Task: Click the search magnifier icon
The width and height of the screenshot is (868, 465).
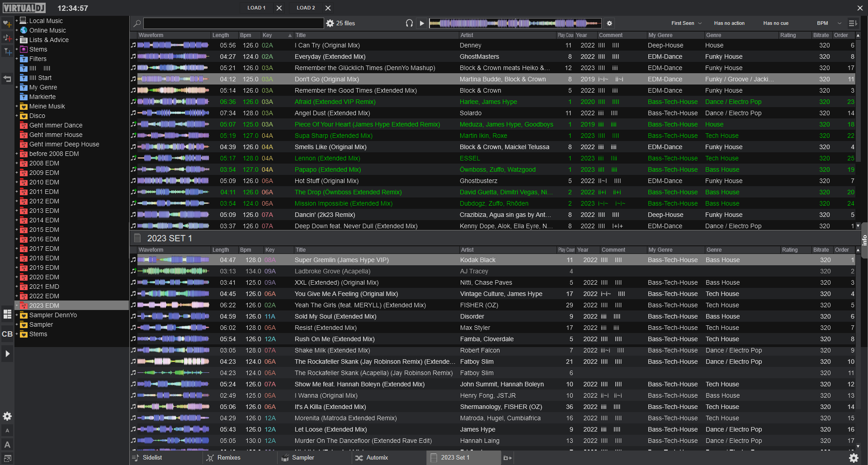Action: click(137, 23)
